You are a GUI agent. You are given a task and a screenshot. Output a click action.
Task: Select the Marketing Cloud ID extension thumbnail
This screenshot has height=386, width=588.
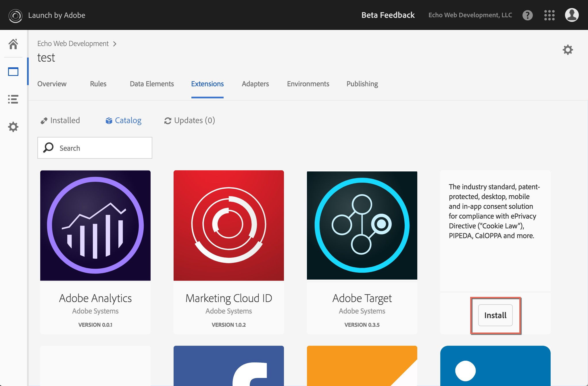[229, 226]
